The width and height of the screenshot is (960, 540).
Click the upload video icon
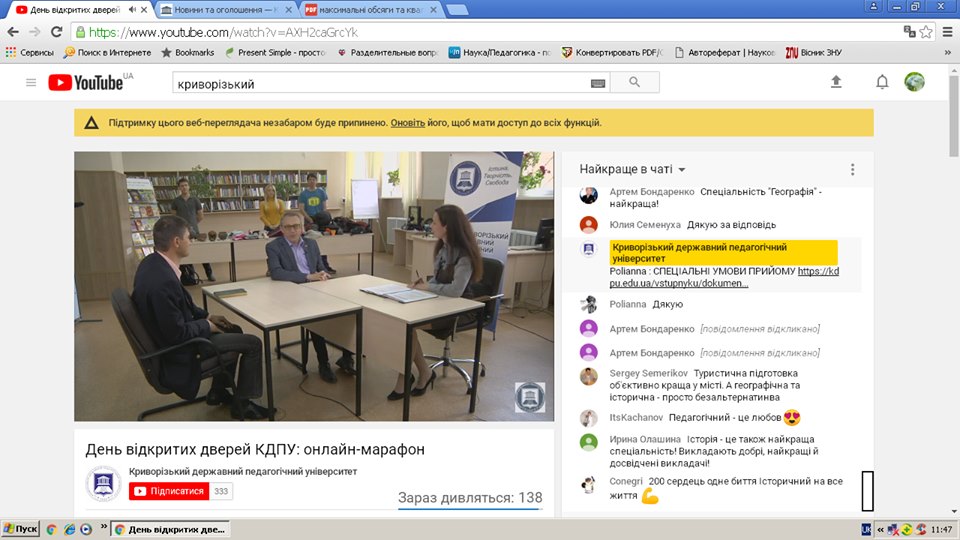837,82
